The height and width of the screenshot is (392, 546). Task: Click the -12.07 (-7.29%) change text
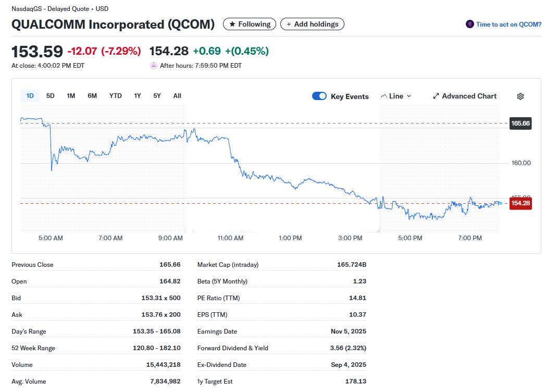pos(104,51)
